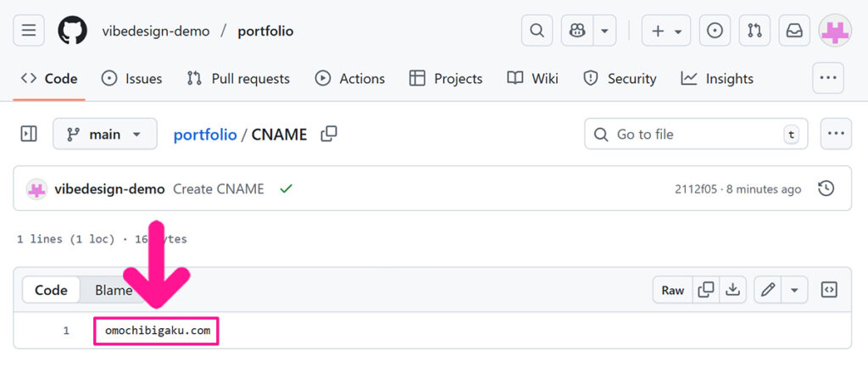
Task: Open the notifications inbox icon
Action: coord(794,31)
